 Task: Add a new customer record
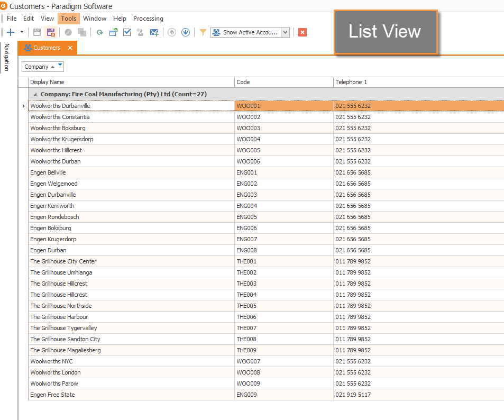point(11,32)
